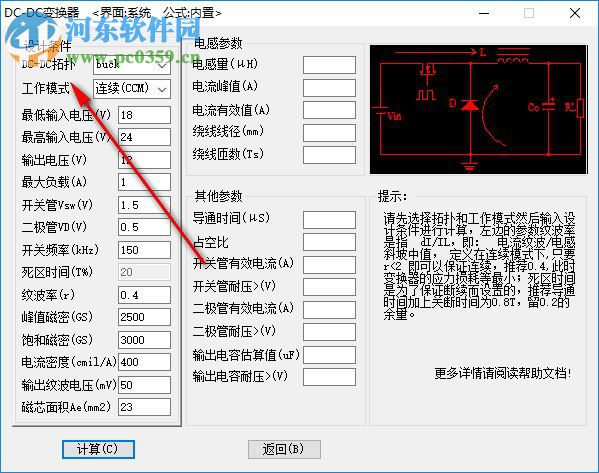Minimize the DC-DC变换器 window
The height and width of the screenshot is (473, 599).
coord(484,13)
